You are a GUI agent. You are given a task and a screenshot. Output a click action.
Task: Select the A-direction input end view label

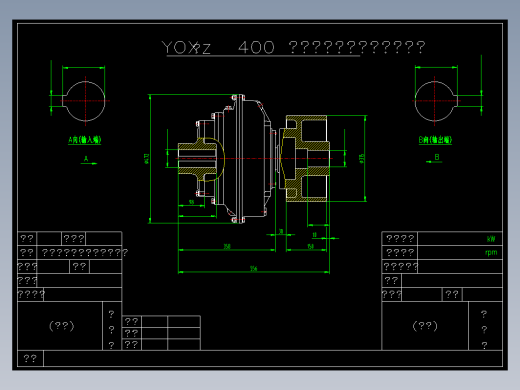coord(85,140)
